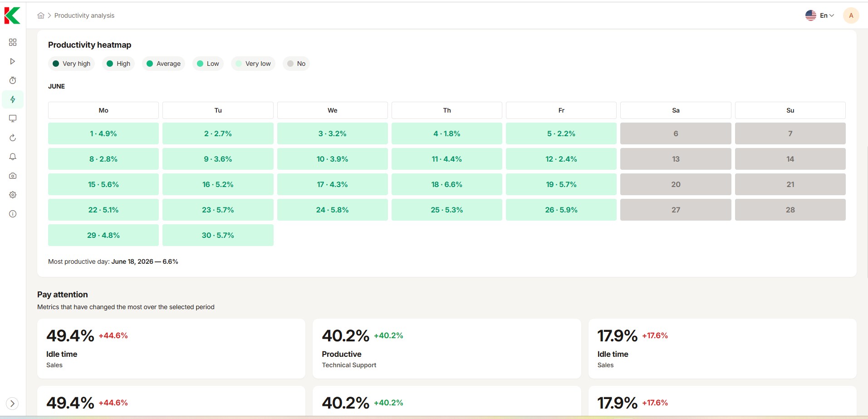Select heatmap cell 3 · 3.2%
The width and height of the screenshot is (868, 419).
click(333, 133)
